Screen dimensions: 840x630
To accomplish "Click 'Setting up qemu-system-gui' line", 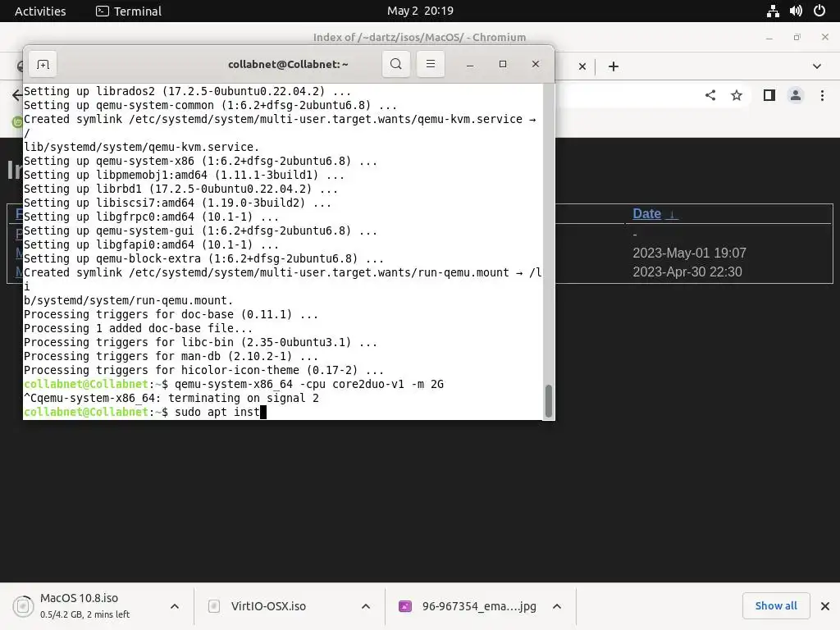I will click(x=200, y=231).
